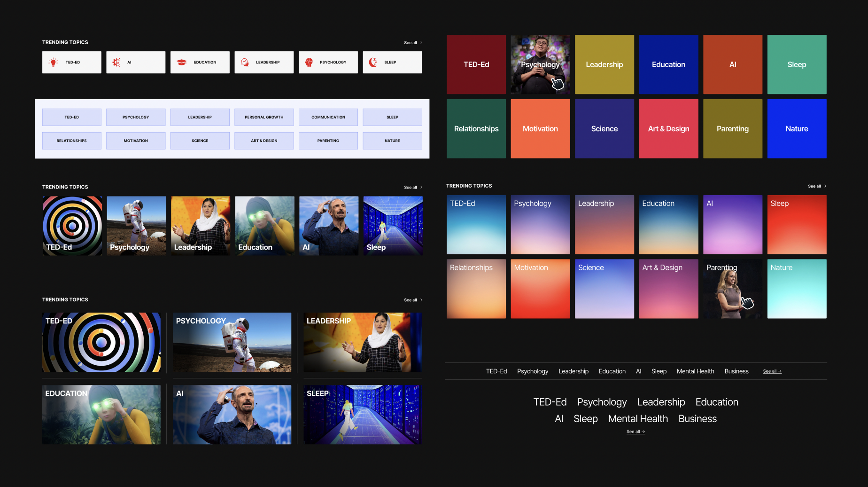Choose the lavender PARENTING button
This screenshot has width=868, height=487.
pyautogui.click(x=328, y=141)
